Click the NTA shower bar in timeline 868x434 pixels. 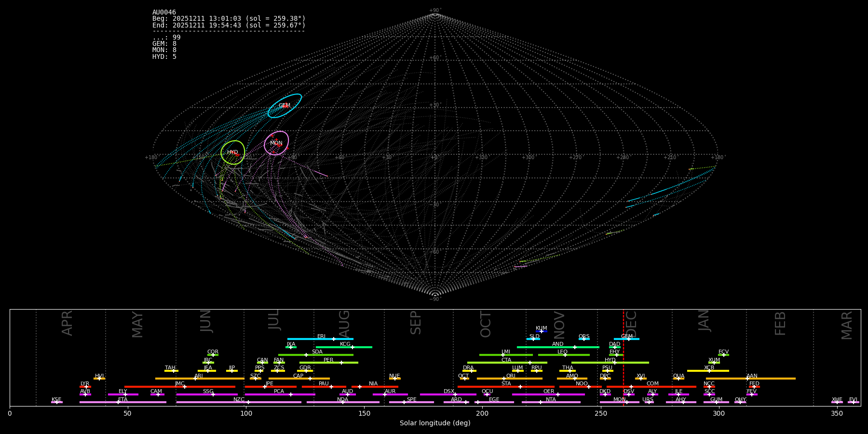coord(551,402)
